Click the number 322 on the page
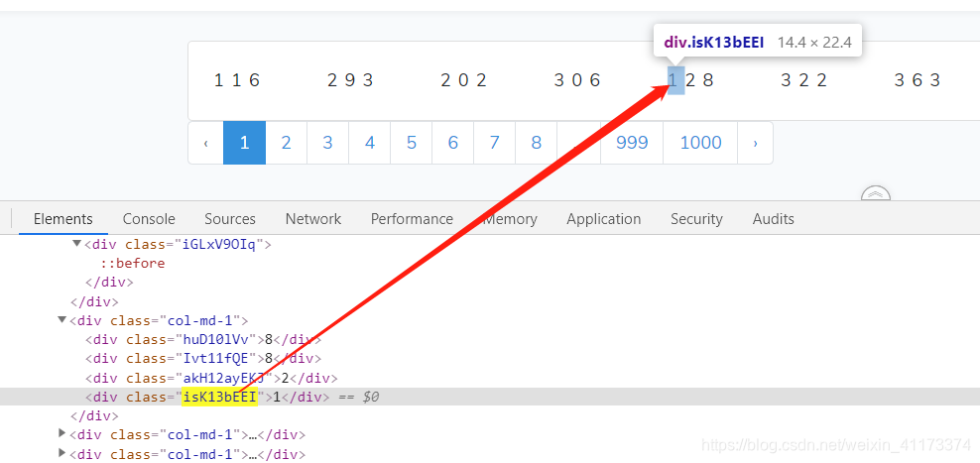980x463 pixels. tap(804, 80)
